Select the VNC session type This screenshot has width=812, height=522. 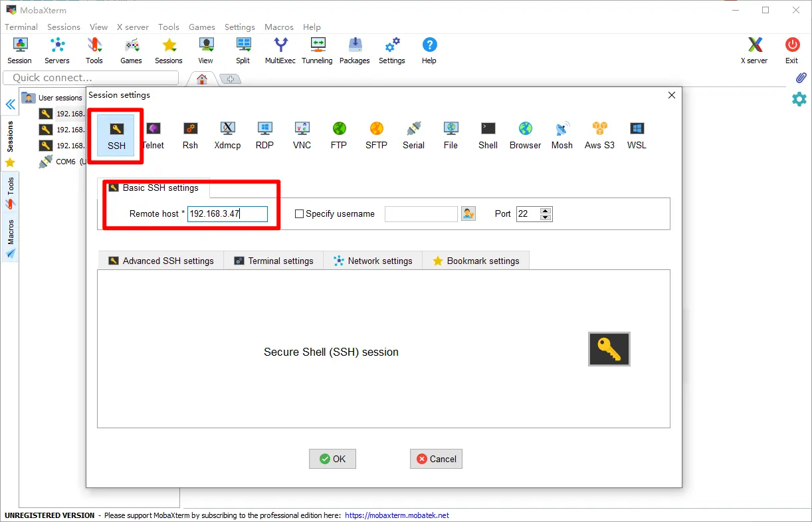click(302, 136)
